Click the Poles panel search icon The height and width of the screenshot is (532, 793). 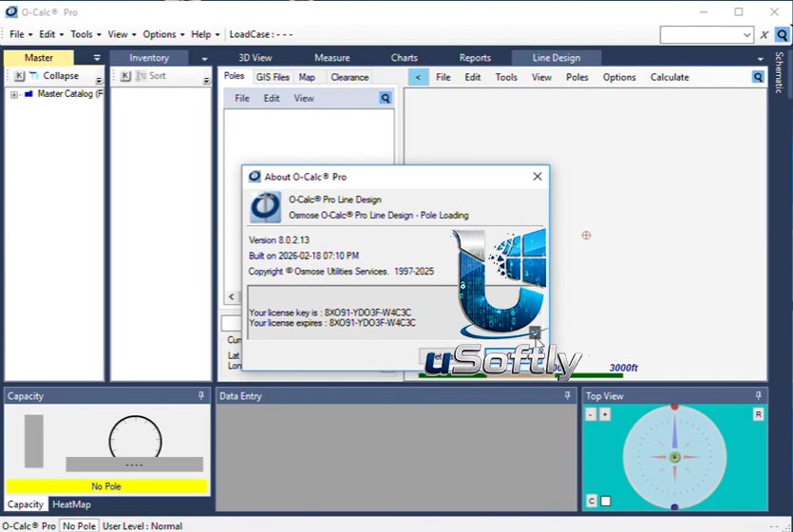[386, 98]
